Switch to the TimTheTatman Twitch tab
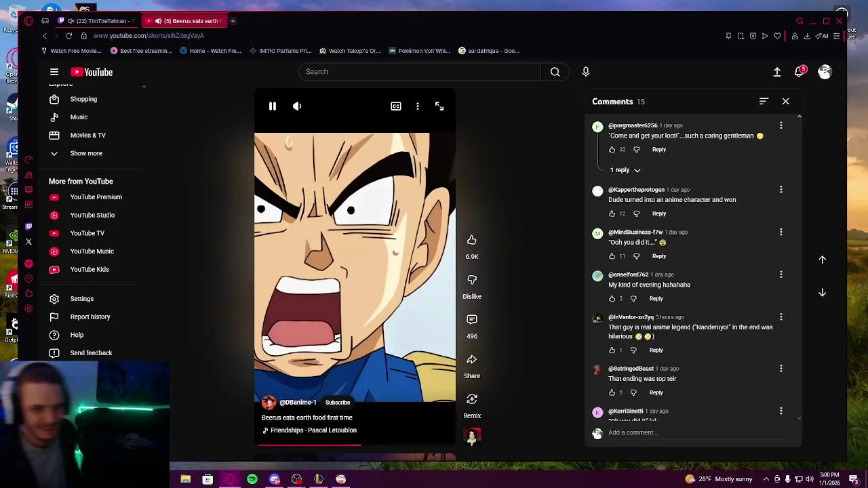 pos(96,21)
